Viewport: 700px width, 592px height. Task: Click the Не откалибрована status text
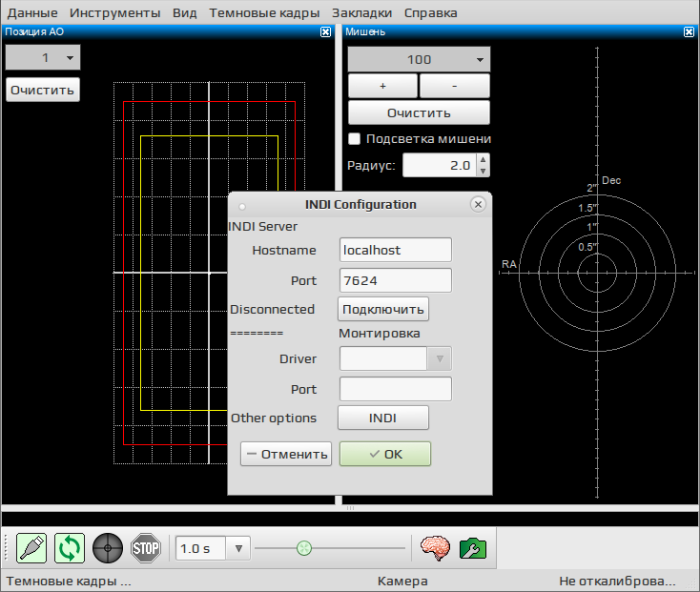pyautogui.click(x=617, y=582)
